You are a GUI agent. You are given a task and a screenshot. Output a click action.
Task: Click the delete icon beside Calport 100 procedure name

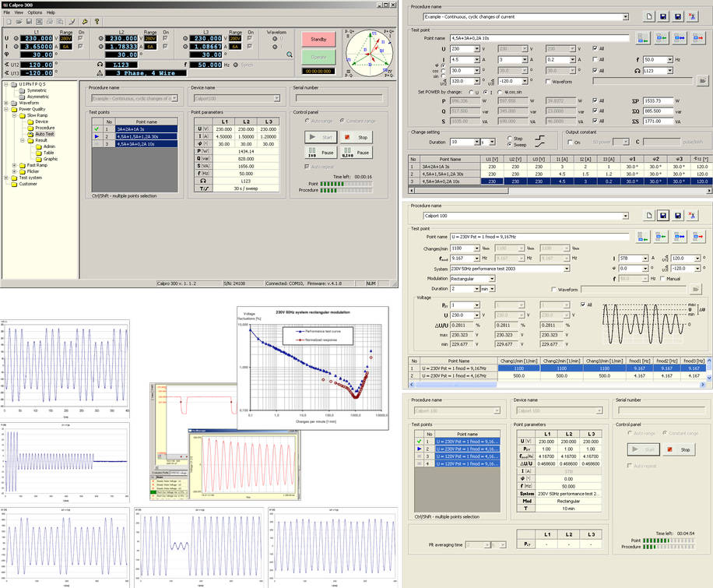[692, 215]
